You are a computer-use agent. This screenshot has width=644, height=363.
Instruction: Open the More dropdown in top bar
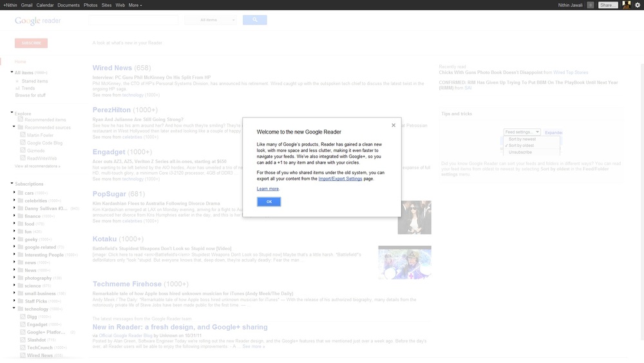click(135, 5)
